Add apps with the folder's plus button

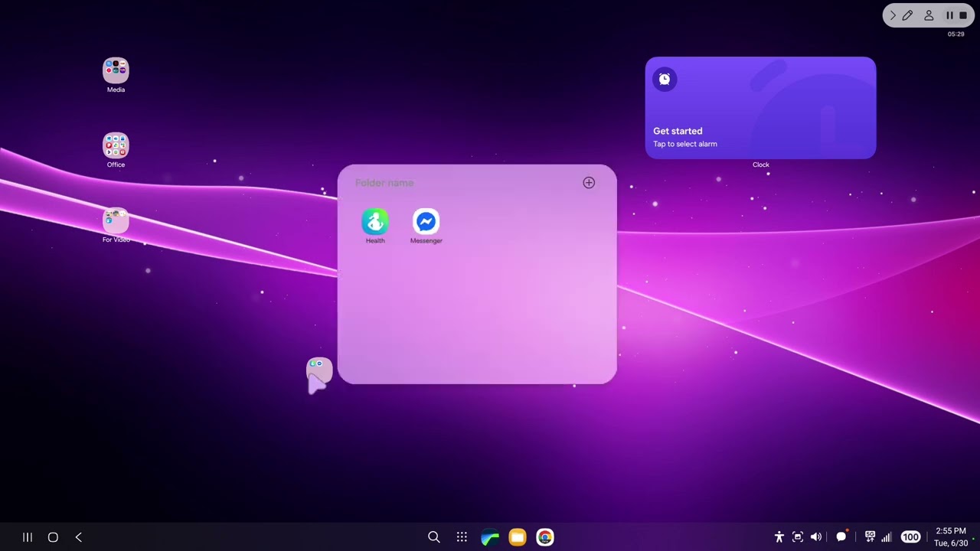[589, 183]
